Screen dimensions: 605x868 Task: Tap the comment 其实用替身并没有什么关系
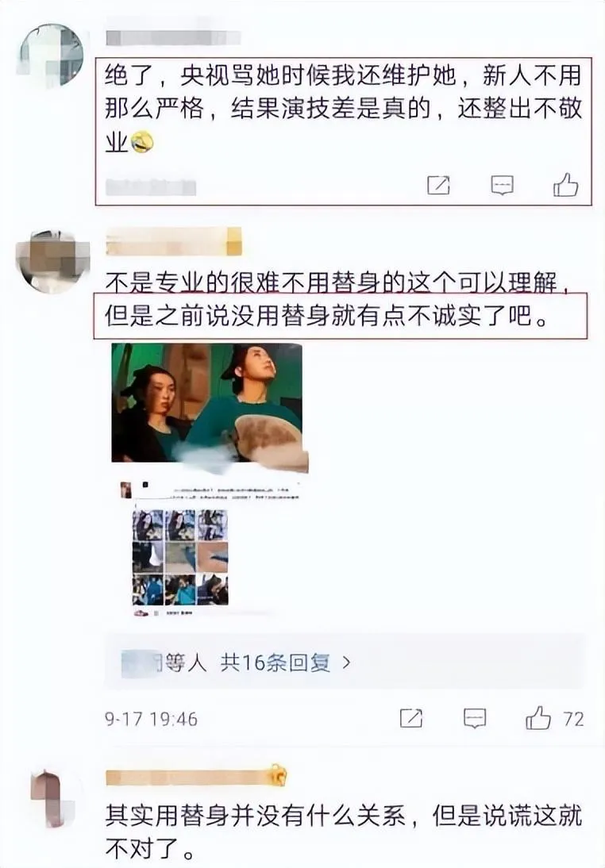344,832
